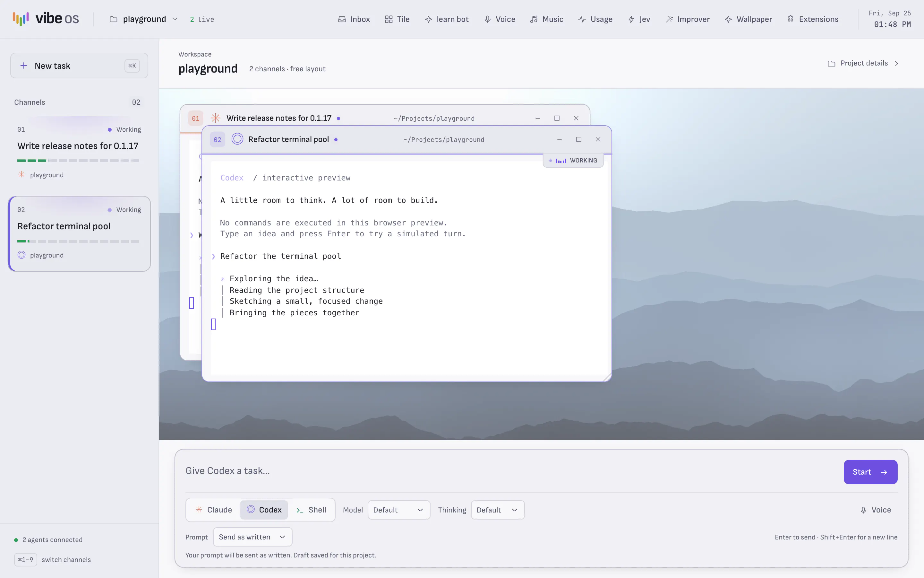Click the Working status on channel 02 card
This screenshot has width=924, height=578.
click(124, 209)
